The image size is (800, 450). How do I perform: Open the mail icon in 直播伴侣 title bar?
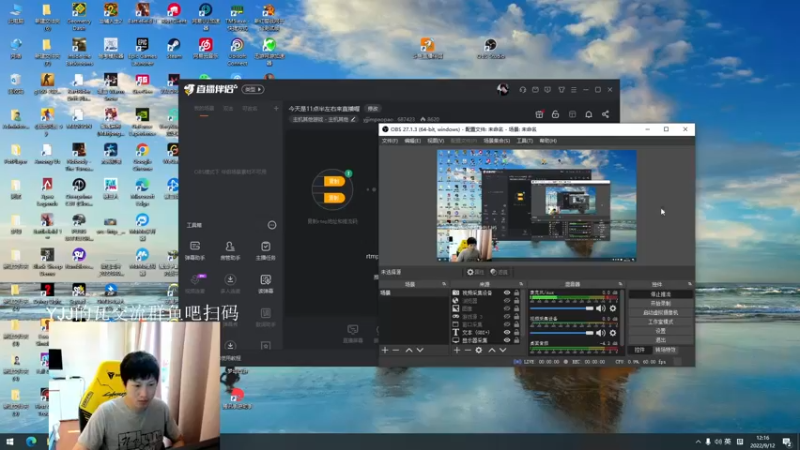[x=535, y=90]
